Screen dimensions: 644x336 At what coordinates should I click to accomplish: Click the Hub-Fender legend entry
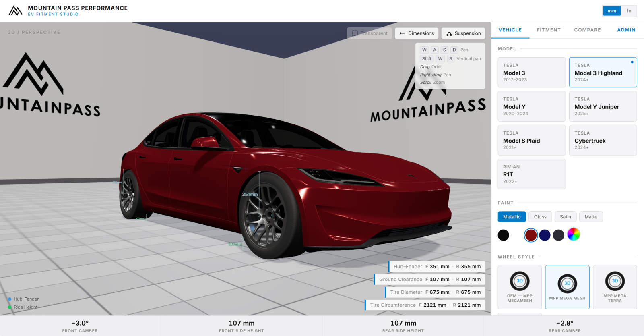point(23,299)
